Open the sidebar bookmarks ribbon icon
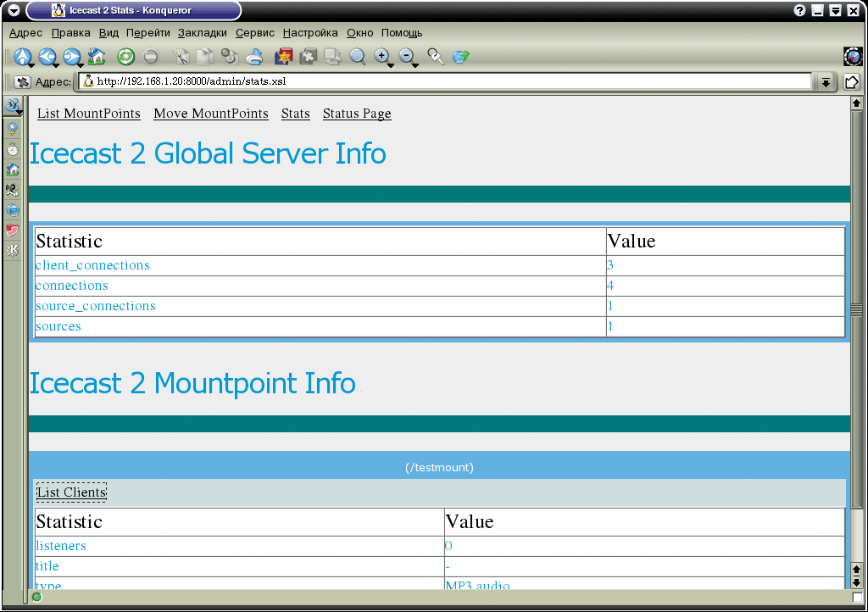Image resolution: width=868 pixels, height=612 pixels. coord(12,129)
